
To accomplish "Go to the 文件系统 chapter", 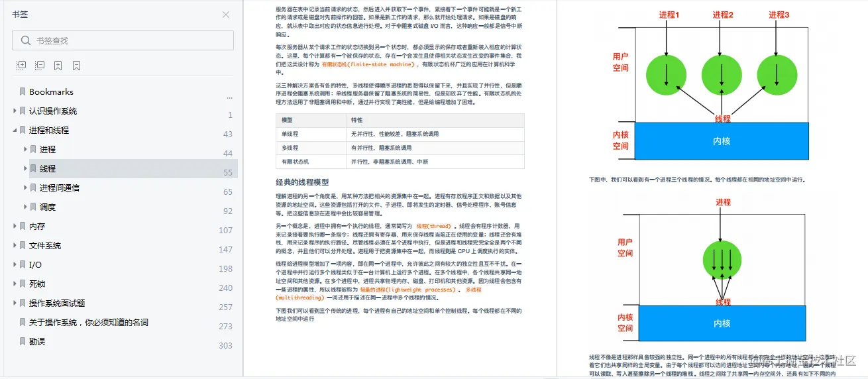I will pyautogui.click(x=45, y=245).
